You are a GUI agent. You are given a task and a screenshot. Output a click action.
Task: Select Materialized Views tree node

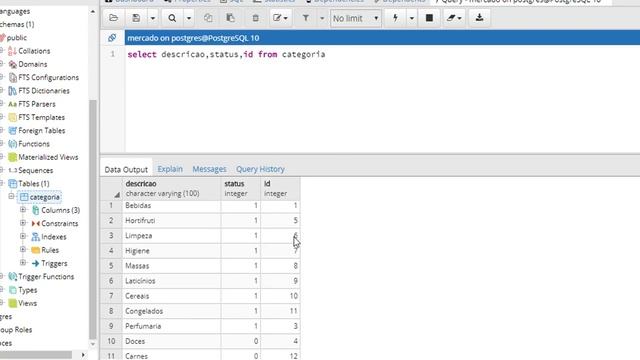click(x=48, y=157)
